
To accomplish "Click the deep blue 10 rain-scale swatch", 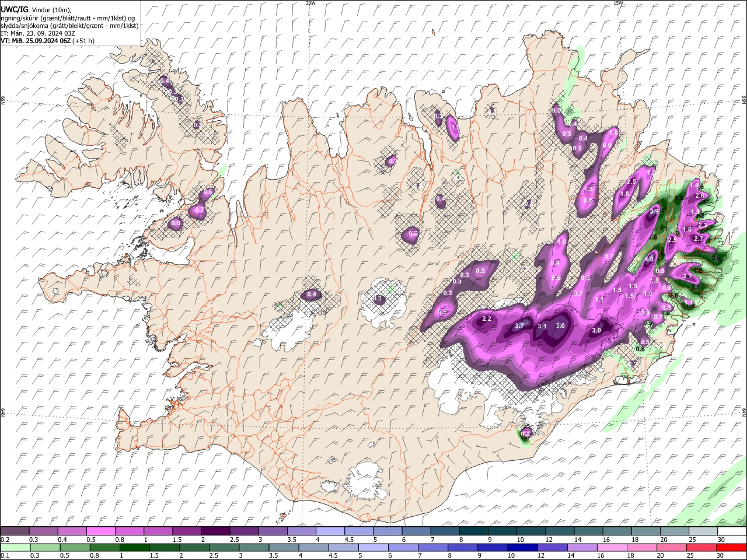I will [x=522, y=547].
